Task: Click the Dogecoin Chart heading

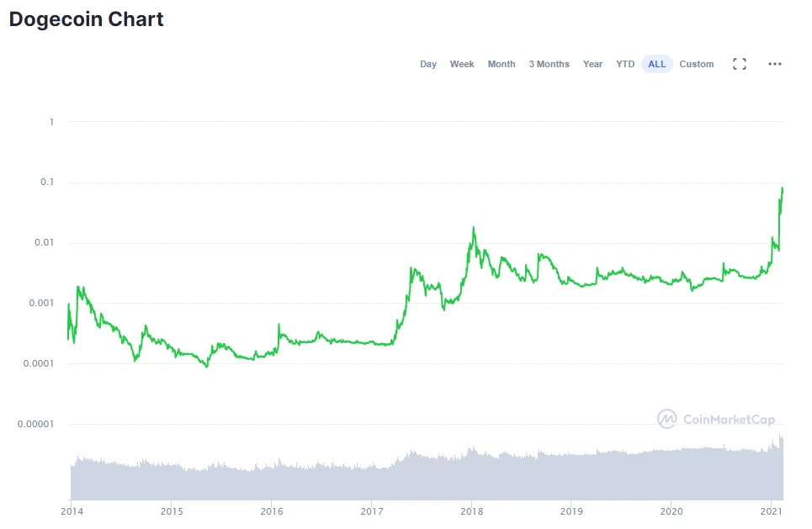Action: [x=86, y=19]
